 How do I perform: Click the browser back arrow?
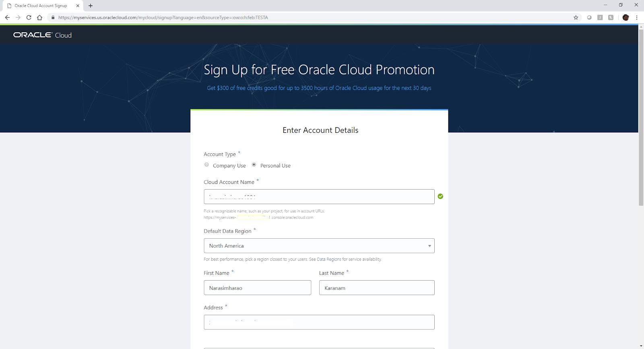(x=7, y=17)
